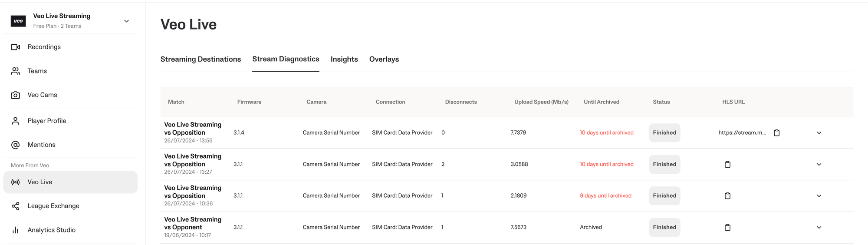868x245 pixels.
Task: Click the Teams people icon
Action: pos(16,71)
